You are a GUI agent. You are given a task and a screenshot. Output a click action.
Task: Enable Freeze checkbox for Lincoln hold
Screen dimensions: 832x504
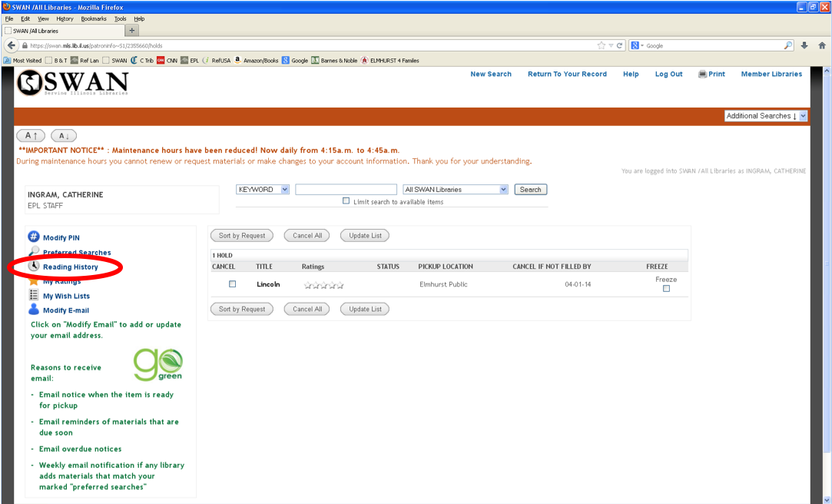667,289
